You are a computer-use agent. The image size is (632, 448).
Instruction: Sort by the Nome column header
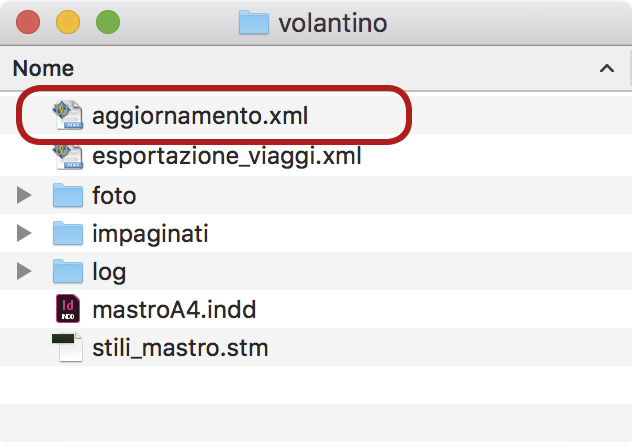pyautogui.click(x=44, y=69)
